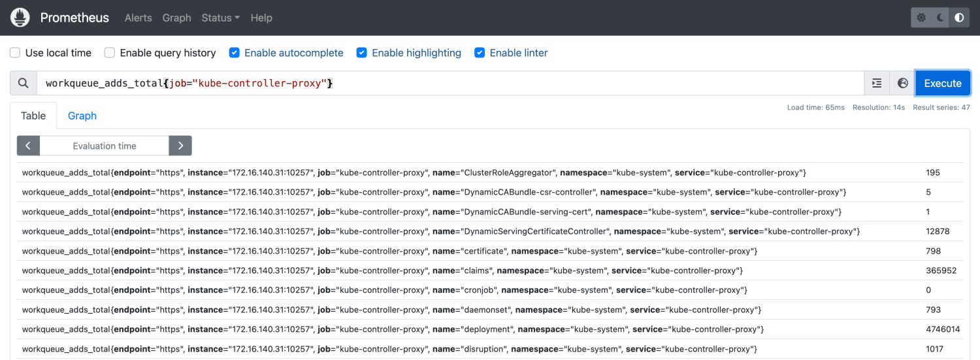This screenshot has width=980, height=360.
Task: Open the Alerts page
Action: 139,18
